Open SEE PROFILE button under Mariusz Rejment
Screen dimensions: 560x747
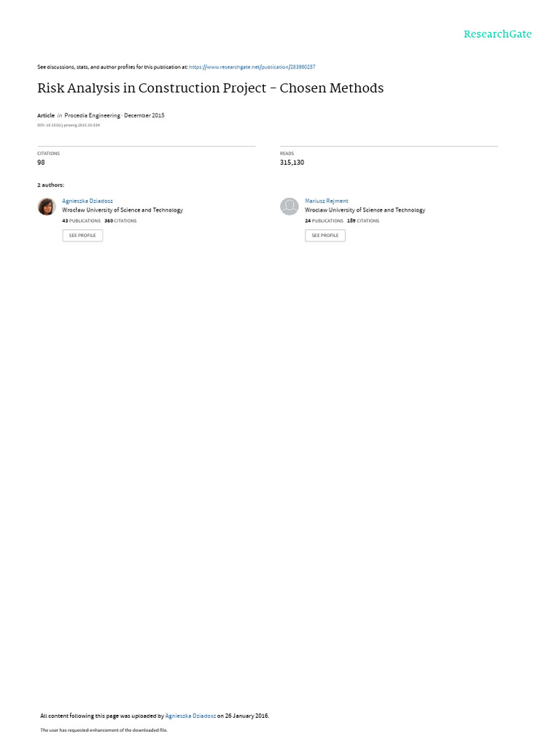point(325,236)
